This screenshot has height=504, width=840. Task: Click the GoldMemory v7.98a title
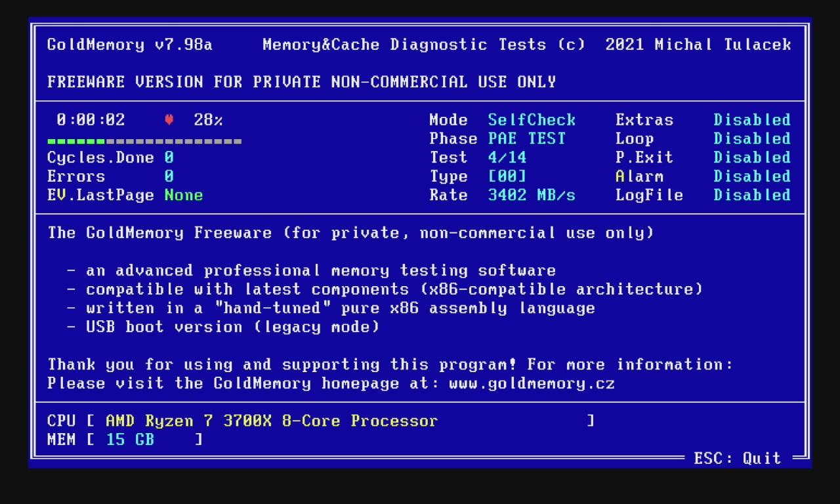click(130, 45)
